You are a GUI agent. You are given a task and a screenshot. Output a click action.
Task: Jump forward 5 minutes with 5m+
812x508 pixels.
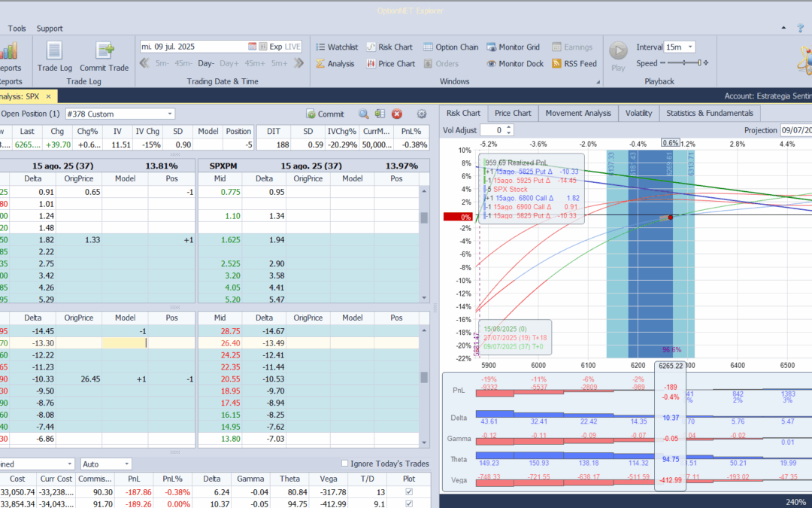tap(279, 63)
